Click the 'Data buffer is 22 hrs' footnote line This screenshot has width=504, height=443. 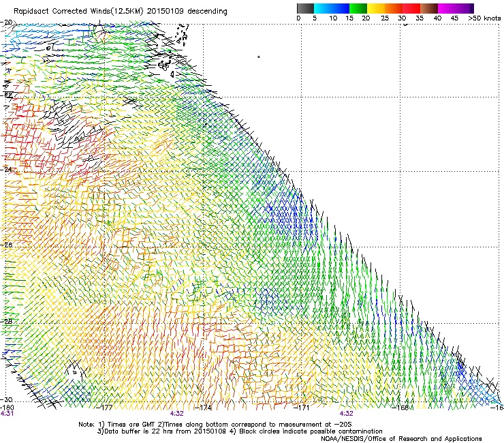(x=240, y=431)
